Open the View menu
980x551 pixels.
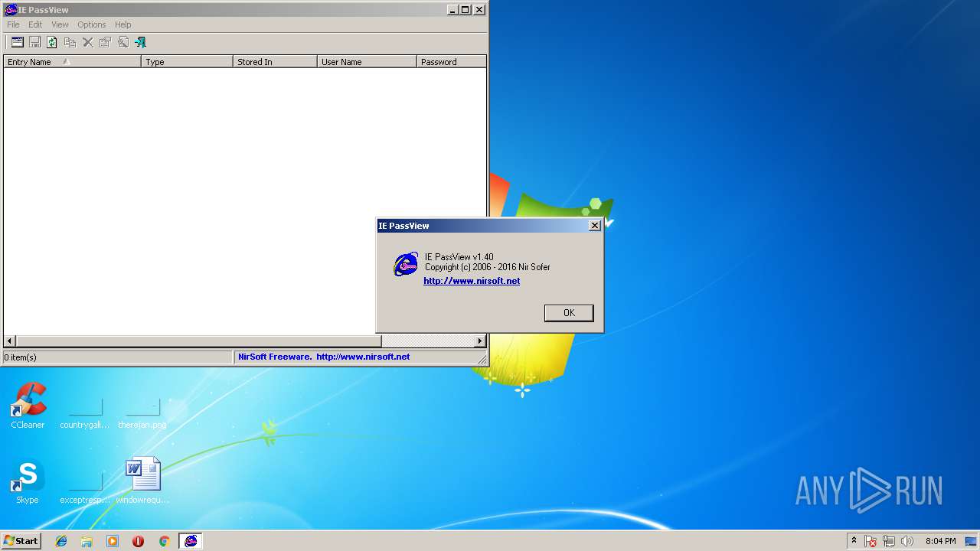tap(60, 24)
